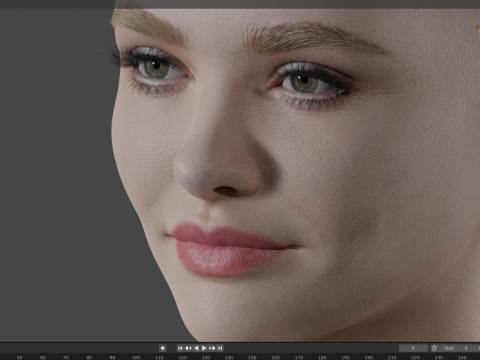This screenshot has width=480, height=360.
Task: Click frame 60 on timeline ruler
Action: pos(43,357)
